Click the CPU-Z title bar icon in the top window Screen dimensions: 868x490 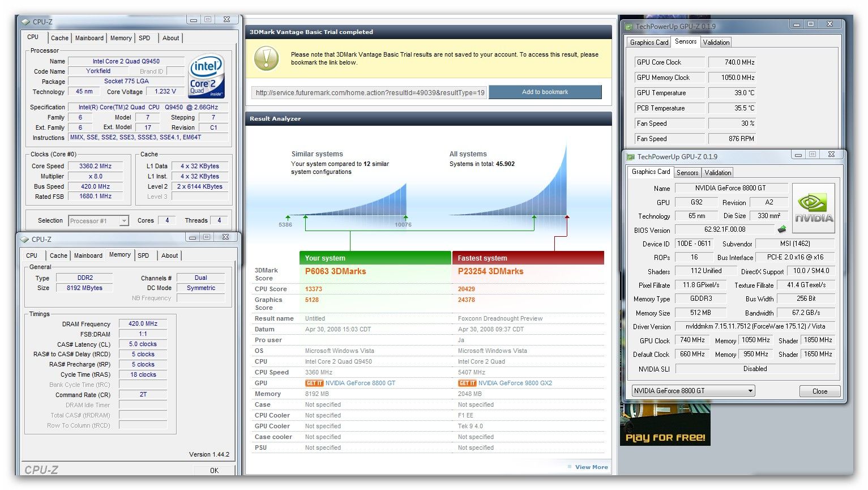pyautogui.click(x=25, y=22)
